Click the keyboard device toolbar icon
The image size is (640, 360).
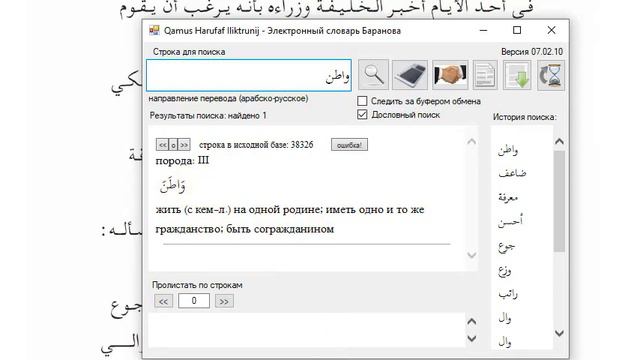410,75
